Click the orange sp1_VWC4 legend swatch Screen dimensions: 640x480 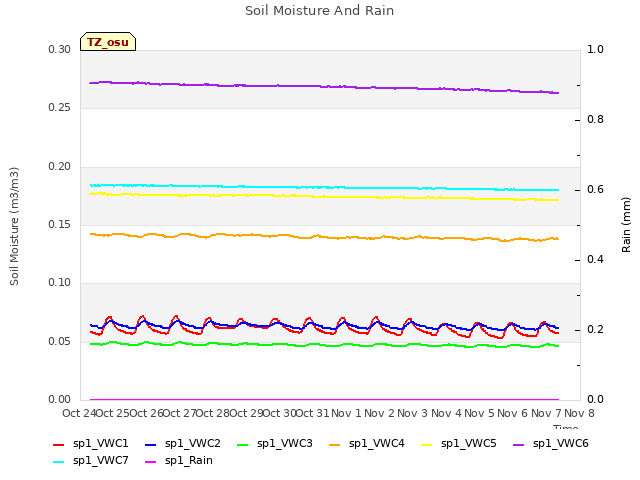tap(335, 444)
